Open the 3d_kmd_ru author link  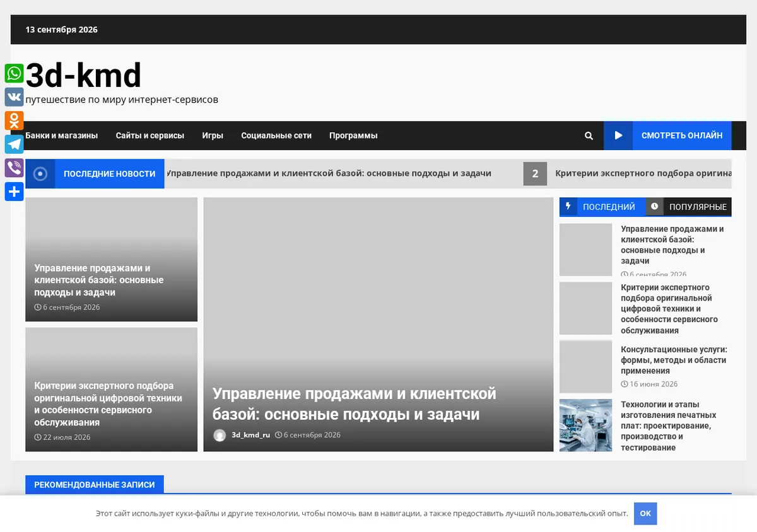click(250, 435)
